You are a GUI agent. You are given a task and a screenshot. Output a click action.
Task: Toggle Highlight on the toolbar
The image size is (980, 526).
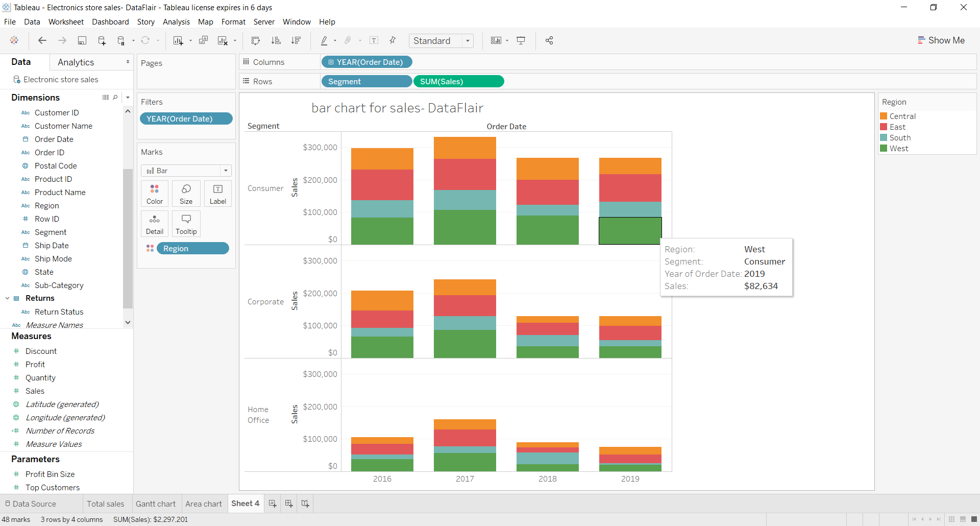[325, 40]
